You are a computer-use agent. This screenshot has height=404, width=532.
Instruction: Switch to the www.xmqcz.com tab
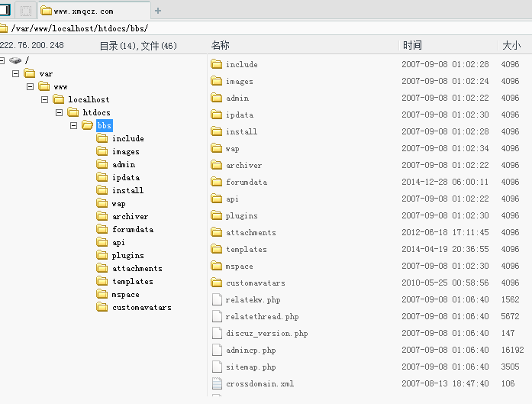point(94,11)
